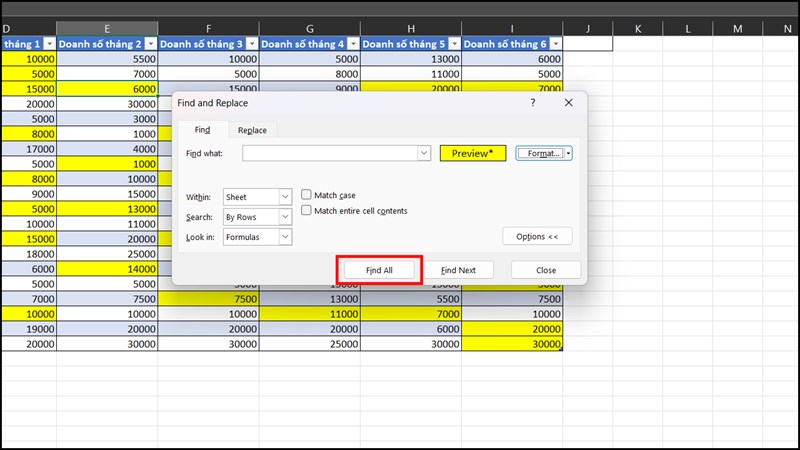
Task: Click the Doanh số tháng 2 header cell
Action: [x=107, y=44]
